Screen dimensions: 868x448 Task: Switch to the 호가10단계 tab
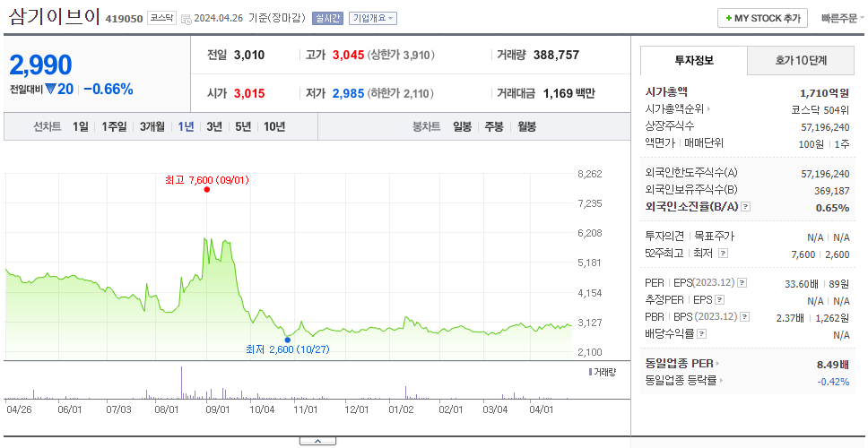tap(801, 60)
